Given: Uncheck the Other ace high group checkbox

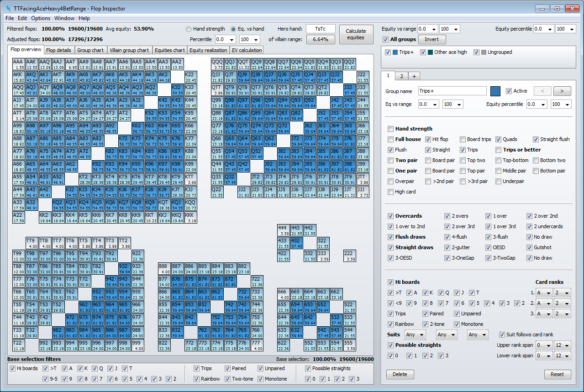Looking at the screenshot, I should tap(423, 52).
